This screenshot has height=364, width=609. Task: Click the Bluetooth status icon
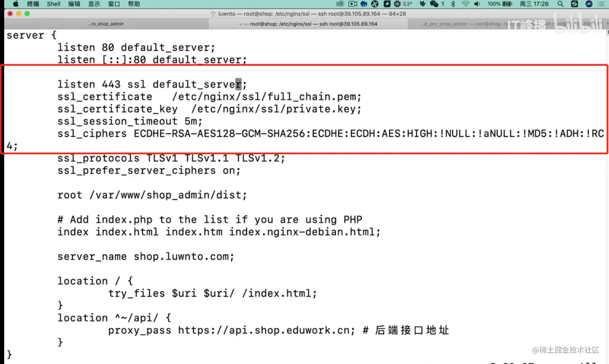pyautogui.click(x=453, y=4)
